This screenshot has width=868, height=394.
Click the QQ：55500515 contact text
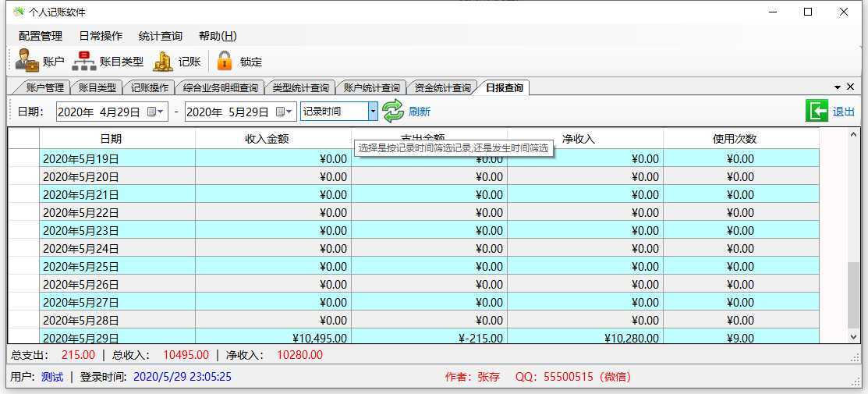[x=573, y=378]
